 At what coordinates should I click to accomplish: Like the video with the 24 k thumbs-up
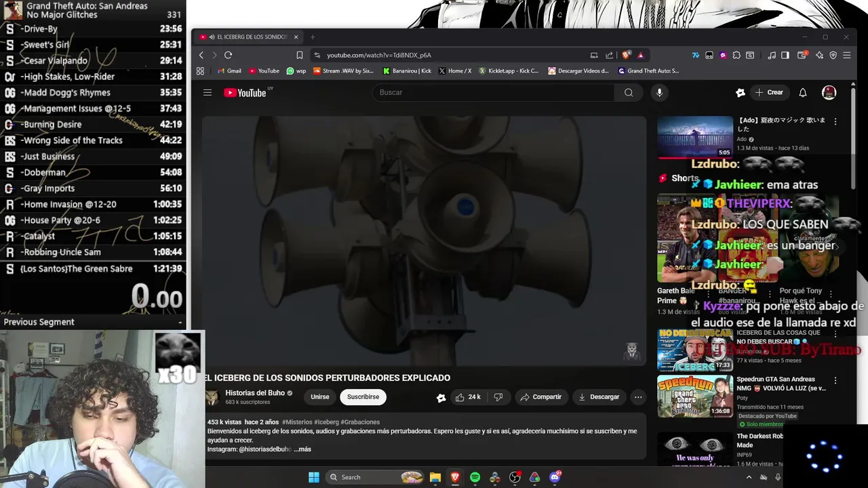coord(468,396)
